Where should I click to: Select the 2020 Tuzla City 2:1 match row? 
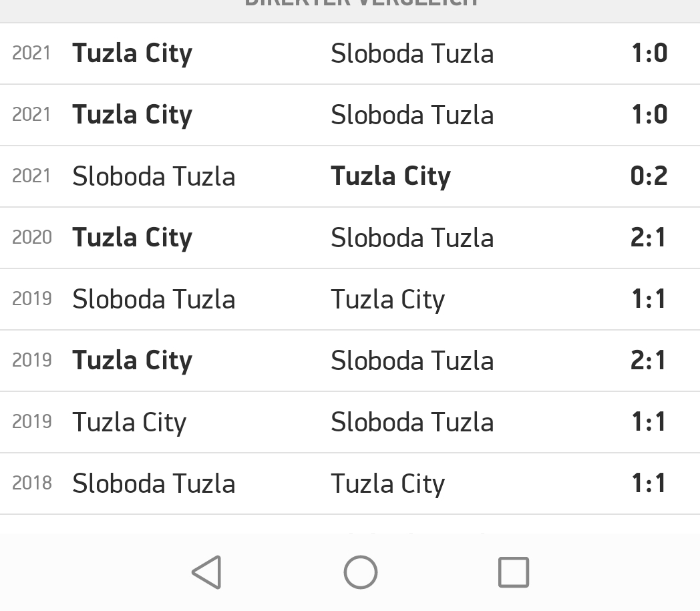coord(350,238)
